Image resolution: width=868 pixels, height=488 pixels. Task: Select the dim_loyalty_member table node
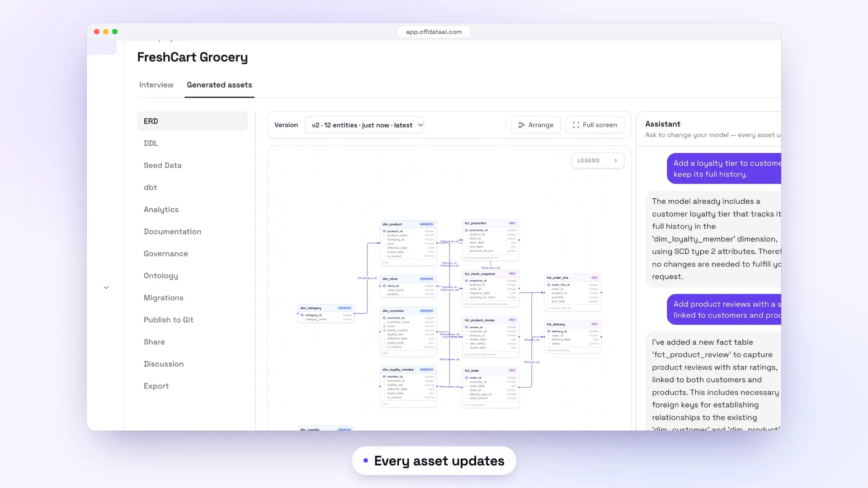(x=408, y=386)
